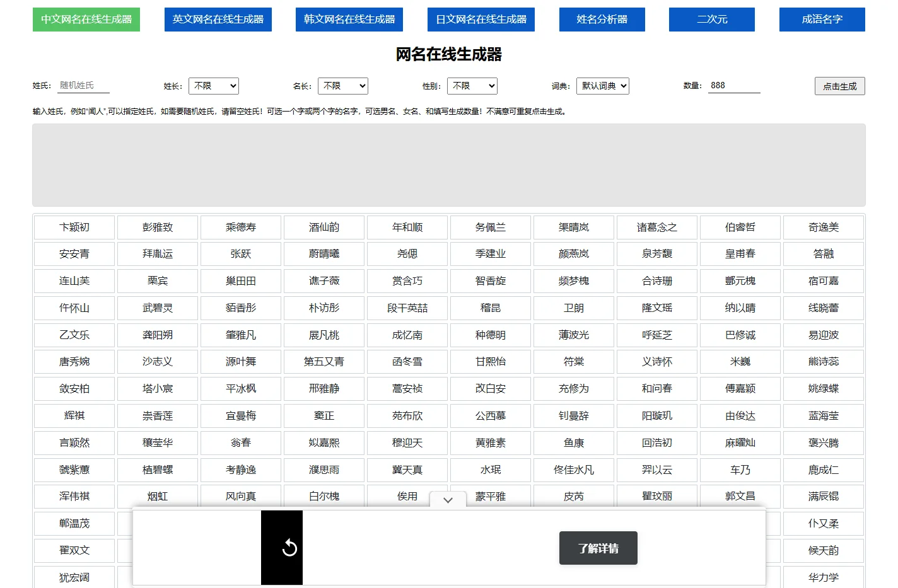Click the 点击生成 generate button
Viewport: 898px width, 588px height.
point(840,86)
